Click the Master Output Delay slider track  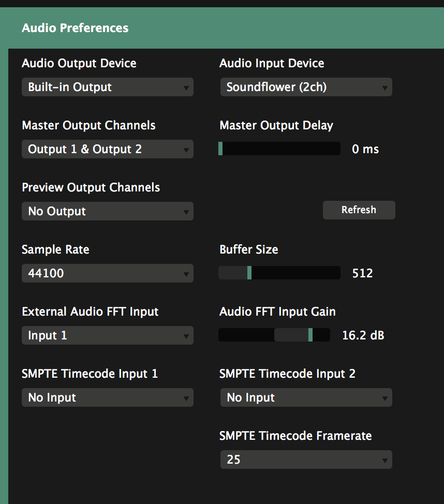coord(279,149)
